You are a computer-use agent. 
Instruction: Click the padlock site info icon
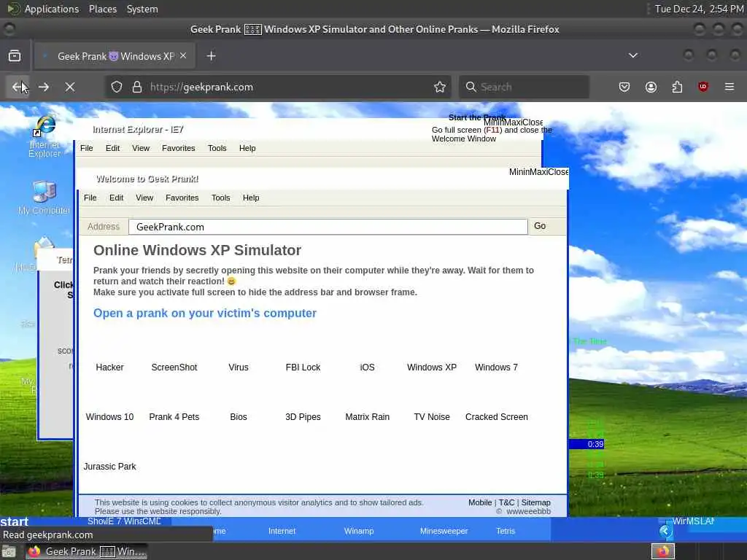137,87
